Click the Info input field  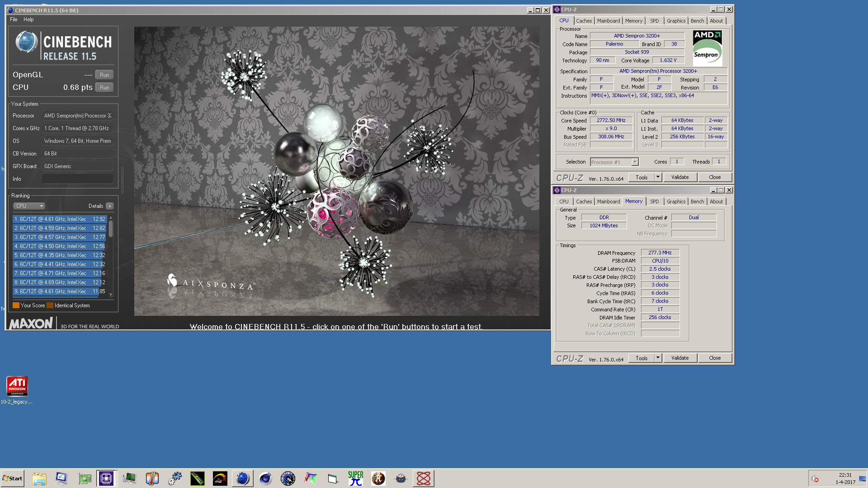click(x=78, y=179)
